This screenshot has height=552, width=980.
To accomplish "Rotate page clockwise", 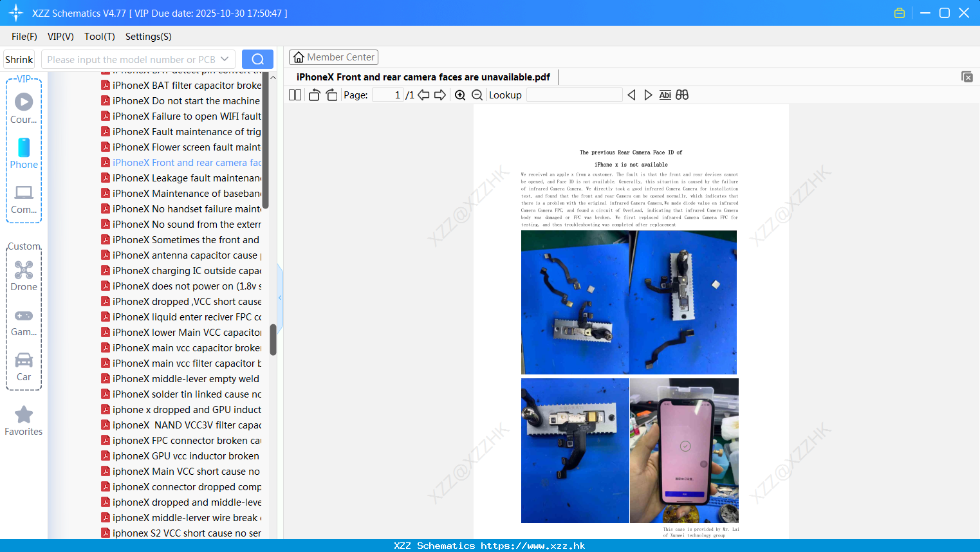I will pyautogui.click(x=331, y=95).
